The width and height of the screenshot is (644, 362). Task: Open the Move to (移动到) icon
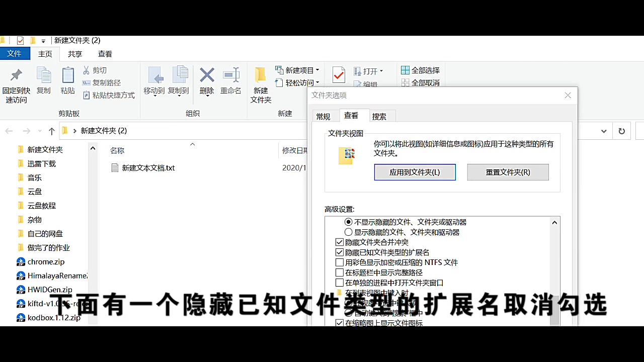154,75
